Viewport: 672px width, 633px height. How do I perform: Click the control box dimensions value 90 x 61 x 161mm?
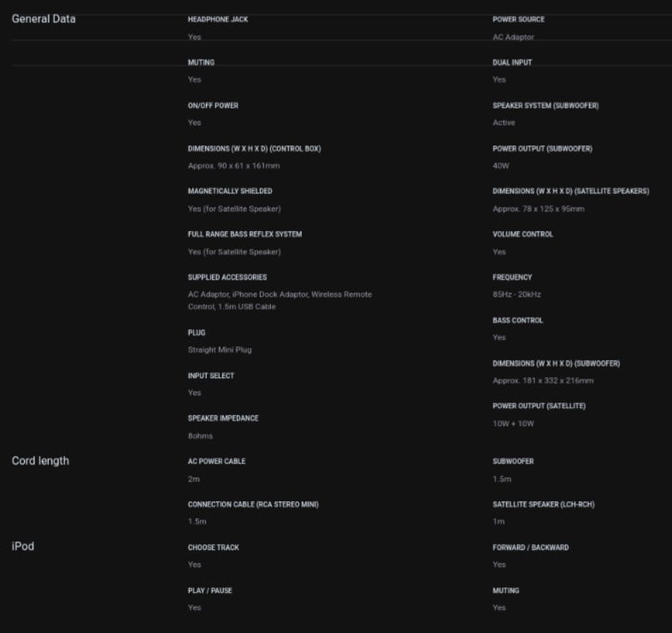click(233, 166)
